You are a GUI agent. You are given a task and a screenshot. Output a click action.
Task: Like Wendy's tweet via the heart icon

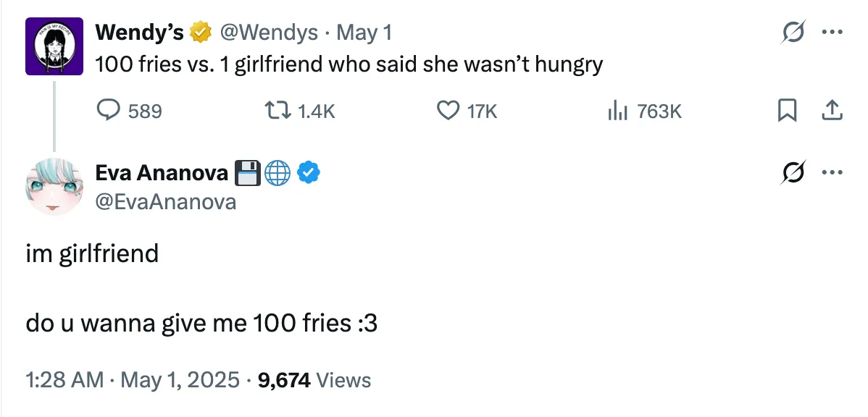pyautogui.click(x=447, y=111)
